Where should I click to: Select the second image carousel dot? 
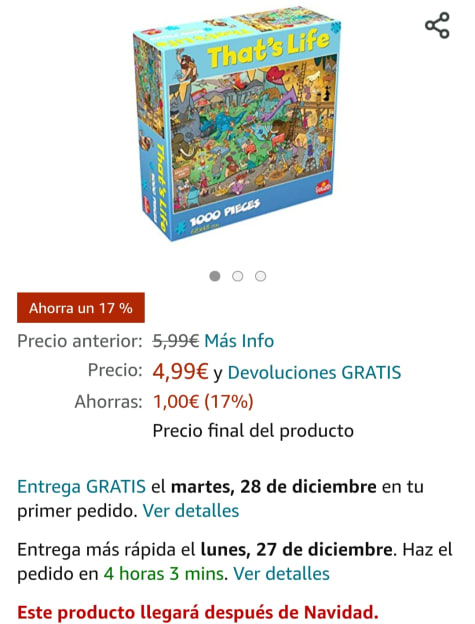click(238, 276)
